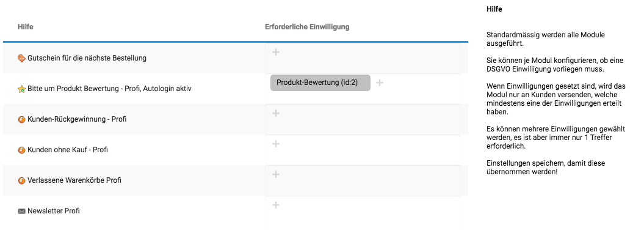Screen dimensions: 644x247
Task: Click the orange icon for Kunden-Rückgewinnung - Profi
Action: (x=22, y=119)
